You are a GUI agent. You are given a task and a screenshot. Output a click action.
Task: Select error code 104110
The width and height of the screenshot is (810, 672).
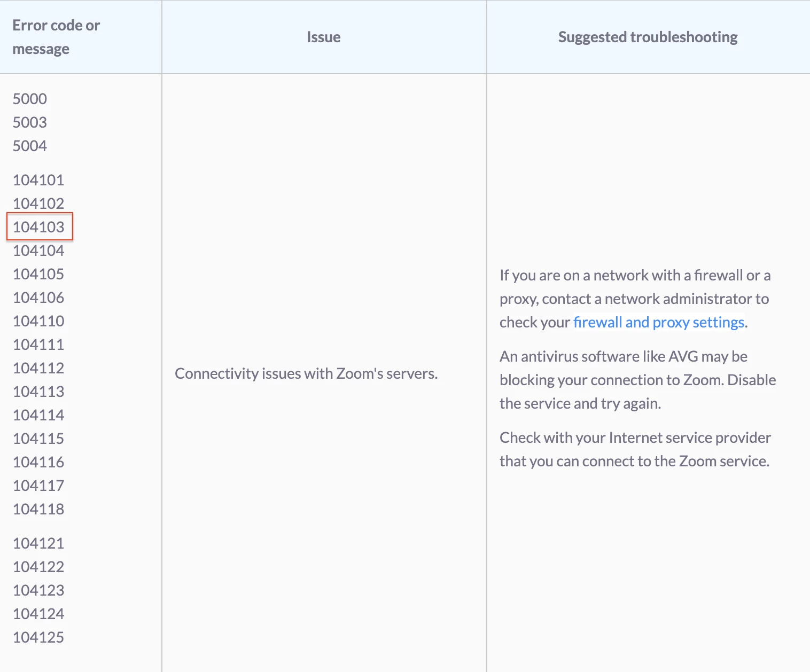tap(38, 321)
